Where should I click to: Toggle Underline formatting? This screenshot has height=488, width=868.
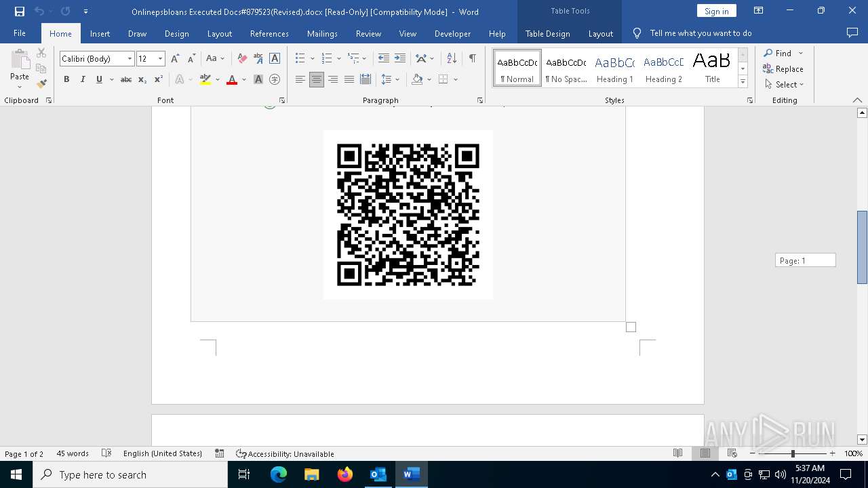click(x=99, y=79)
